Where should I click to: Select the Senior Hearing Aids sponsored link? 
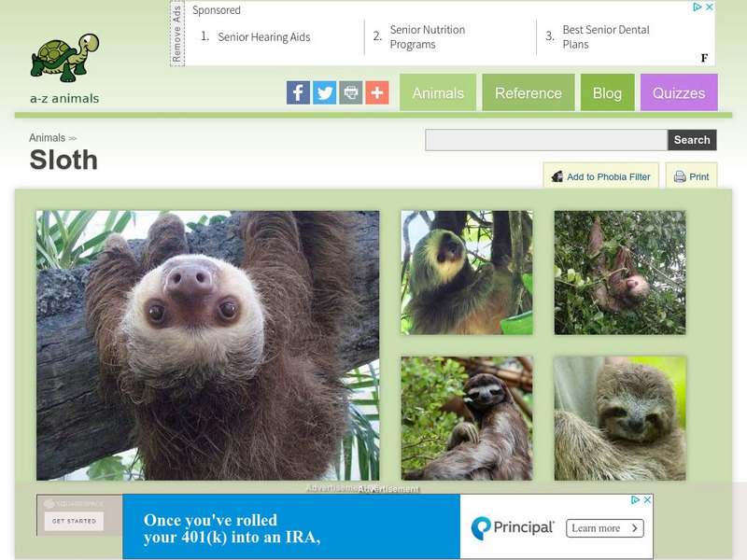pos(264,37)
